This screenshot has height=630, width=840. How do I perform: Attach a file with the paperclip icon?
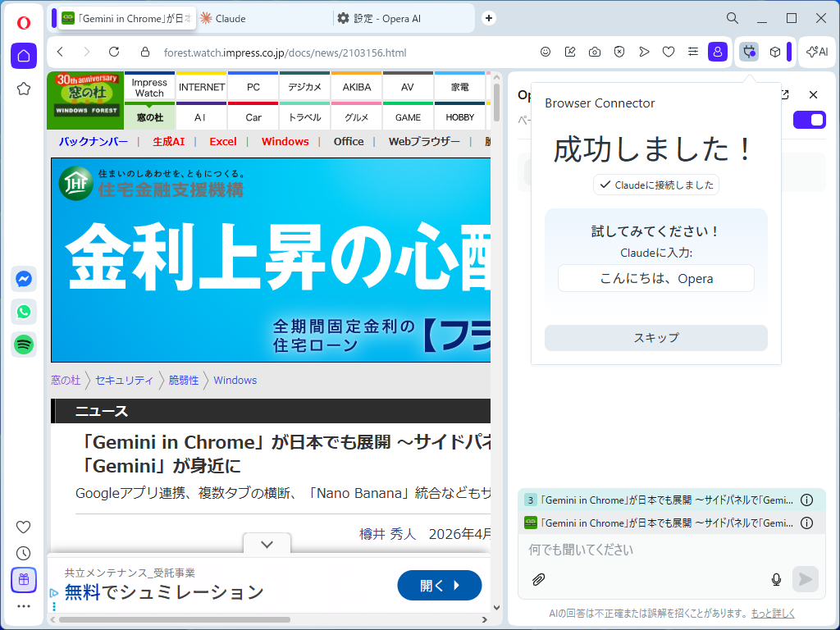539,579
